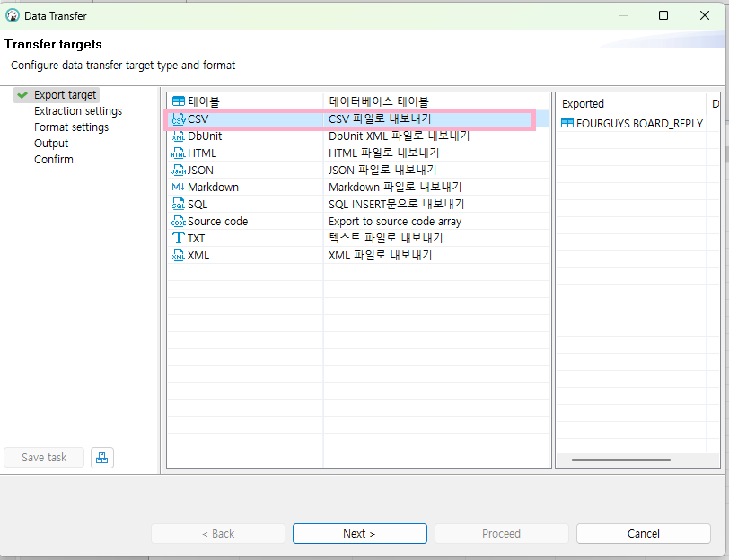
Task: Click description 'Export to source code array'
Action: pyautogui.click(x=395, y=222)
